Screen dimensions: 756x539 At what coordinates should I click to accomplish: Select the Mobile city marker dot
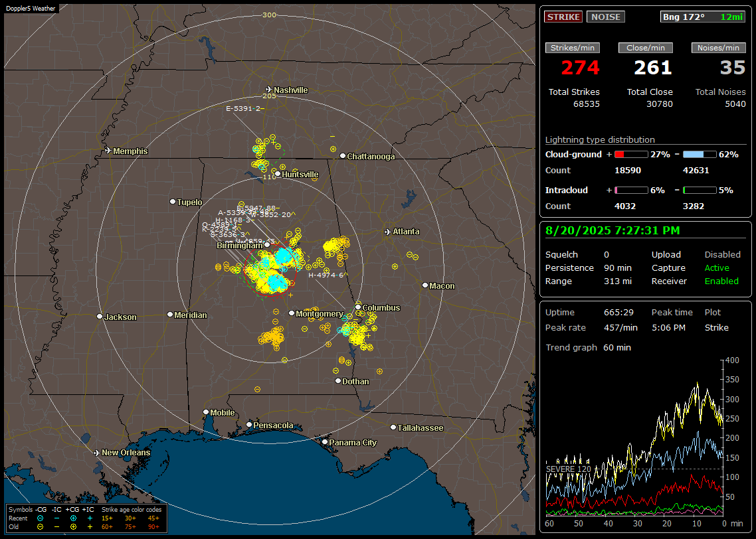click(206, 412)
